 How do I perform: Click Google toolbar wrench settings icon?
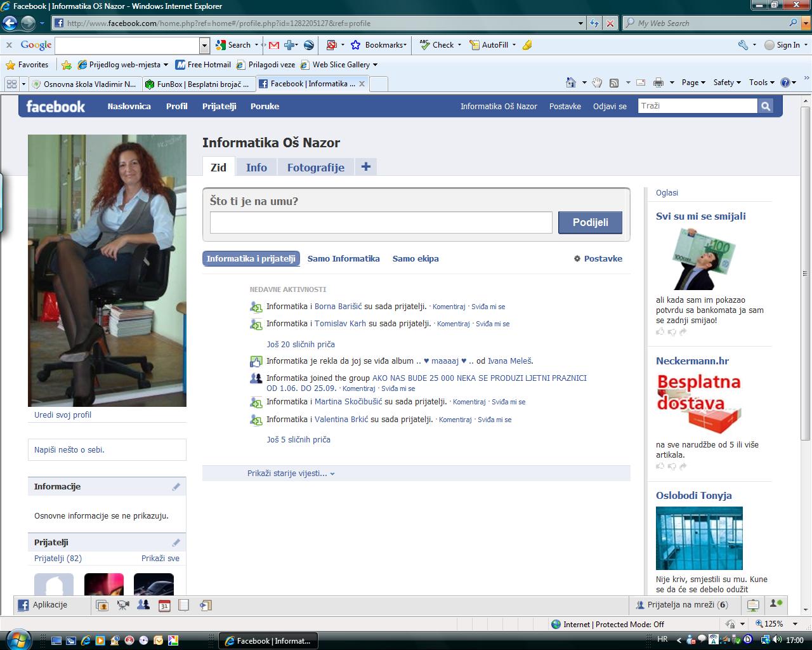point(743,45)
